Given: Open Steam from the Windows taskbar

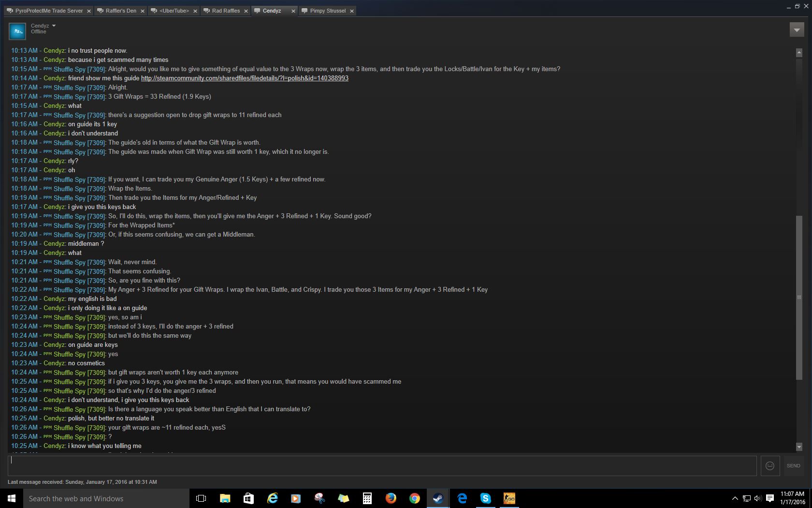Looking at the screenshot, I should (438, 498).
